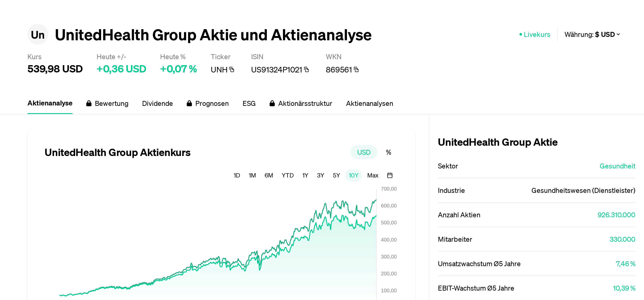Switch chart to percent display
Screen dimensions: 644x300
pos(389,152)
